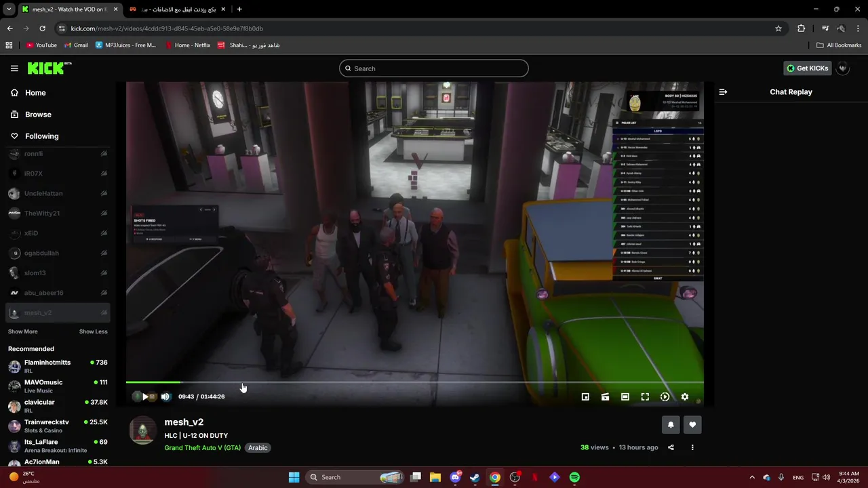Enable mini player mode
The height and width of the screenshot is (488, 868).
click(x=585, y=396)
